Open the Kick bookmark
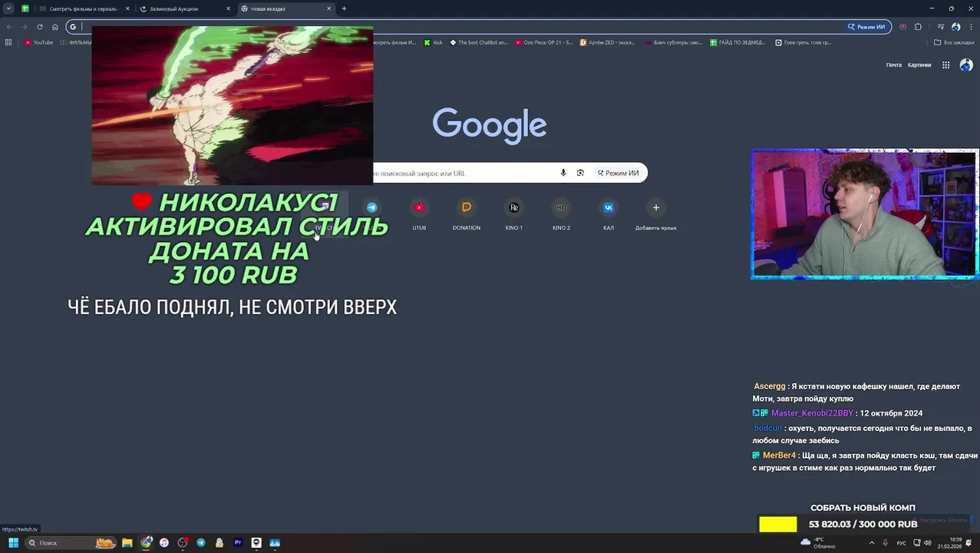This screenshot has height=553, width=980. pos(434,42)
